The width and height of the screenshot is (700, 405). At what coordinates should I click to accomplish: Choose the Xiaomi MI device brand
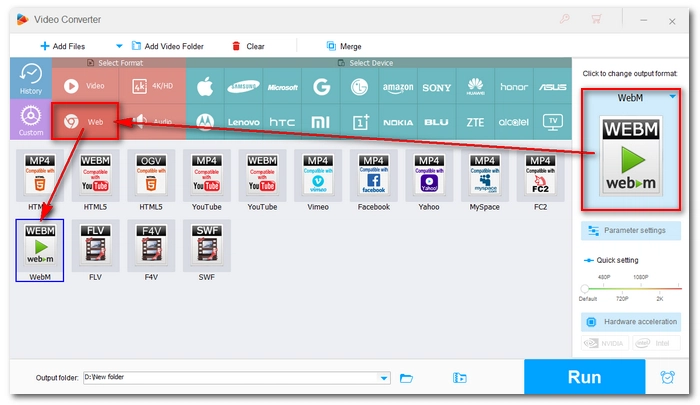pos(321,122)
